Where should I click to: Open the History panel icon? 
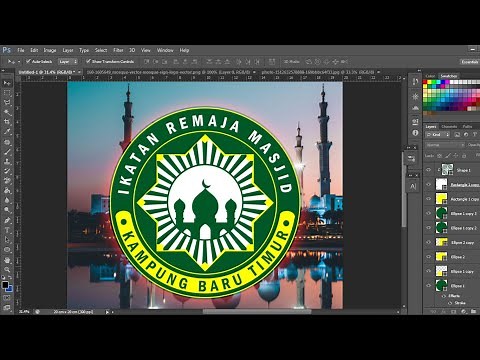tap(415, 82)
